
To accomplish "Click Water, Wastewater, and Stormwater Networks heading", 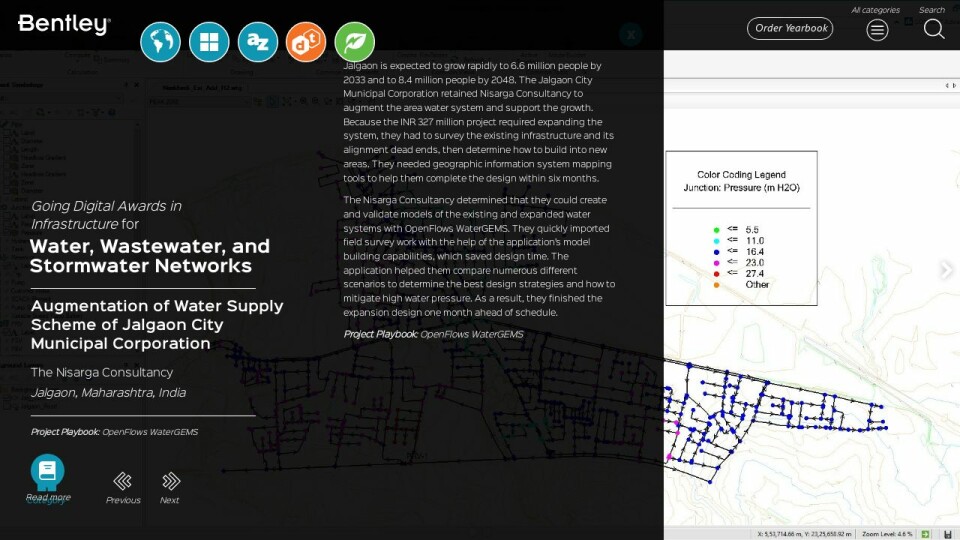I will 149,256.
